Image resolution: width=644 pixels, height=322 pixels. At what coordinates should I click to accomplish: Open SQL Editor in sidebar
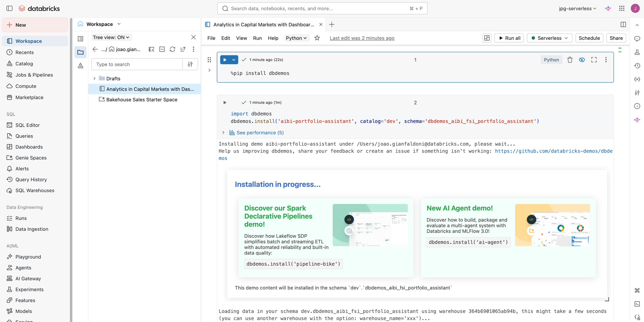pyautogui.click(x=27, y=125)
